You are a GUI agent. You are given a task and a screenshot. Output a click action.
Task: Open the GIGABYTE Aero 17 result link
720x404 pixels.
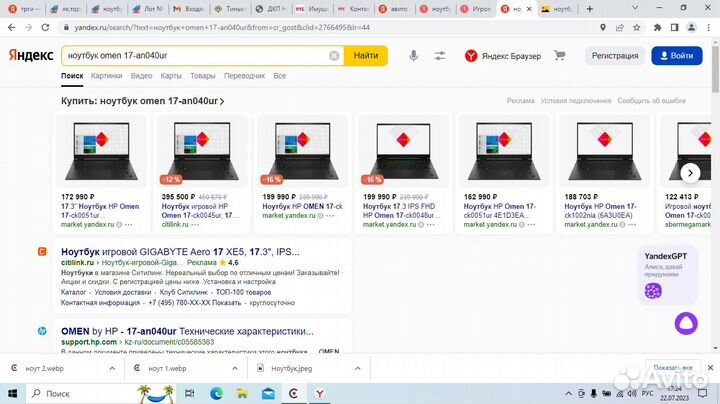tap(180, 251)
